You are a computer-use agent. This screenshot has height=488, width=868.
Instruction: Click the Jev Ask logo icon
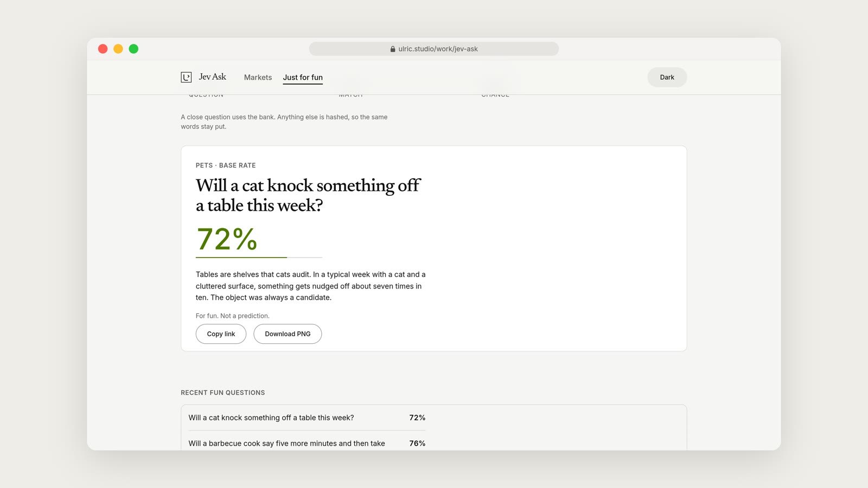[x=186, y=77]
